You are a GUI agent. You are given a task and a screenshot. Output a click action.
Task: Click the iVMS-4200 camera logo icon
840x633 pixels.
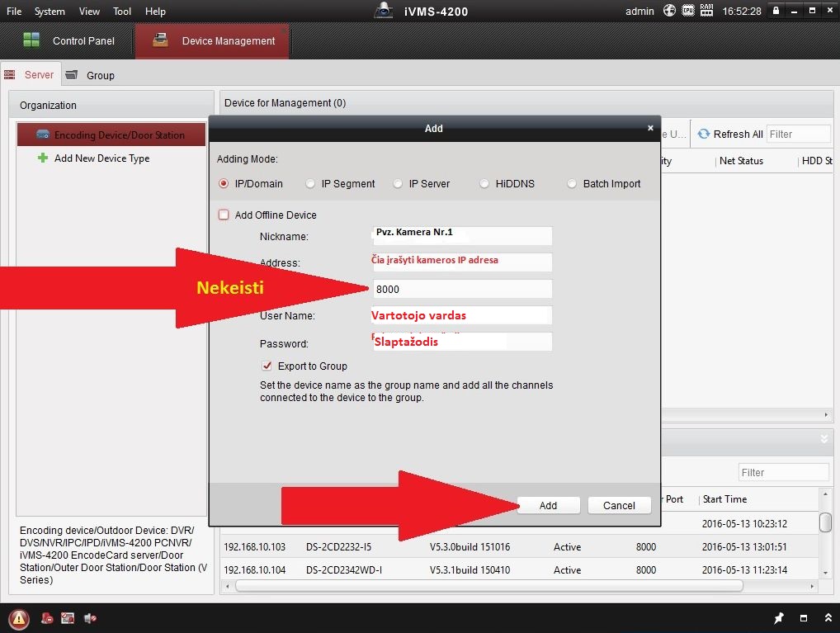click(x=384, y=10)
